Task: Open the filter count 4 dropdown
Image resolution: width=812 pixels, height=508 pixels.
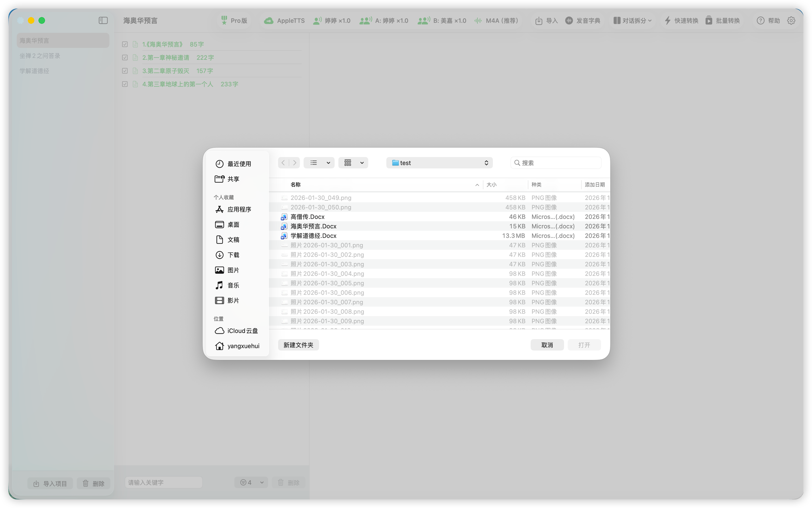Action: click(x=251, y=483)
